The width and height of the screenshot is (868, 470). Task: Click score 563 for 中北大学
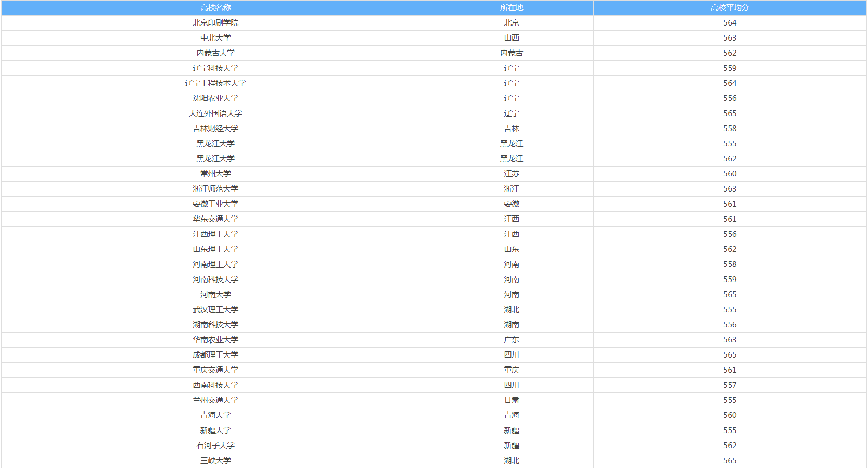[730, 38]
